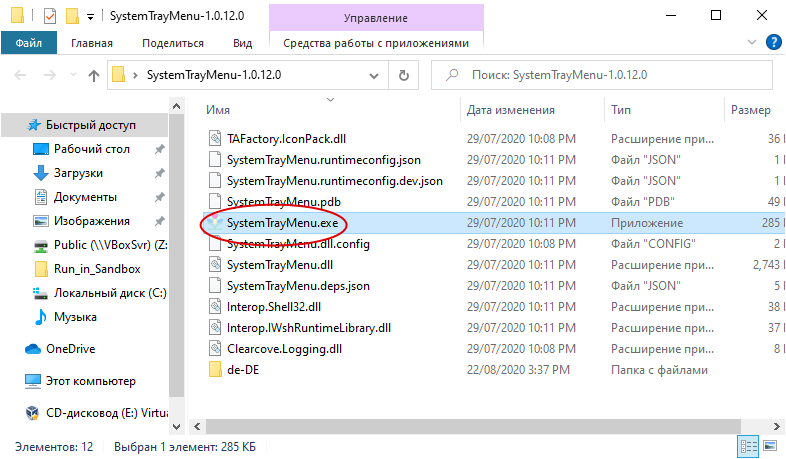Click the back navigation arrow
Image resolution: width=786 pixels, height=459 pixels.
[x=20, y=75]
